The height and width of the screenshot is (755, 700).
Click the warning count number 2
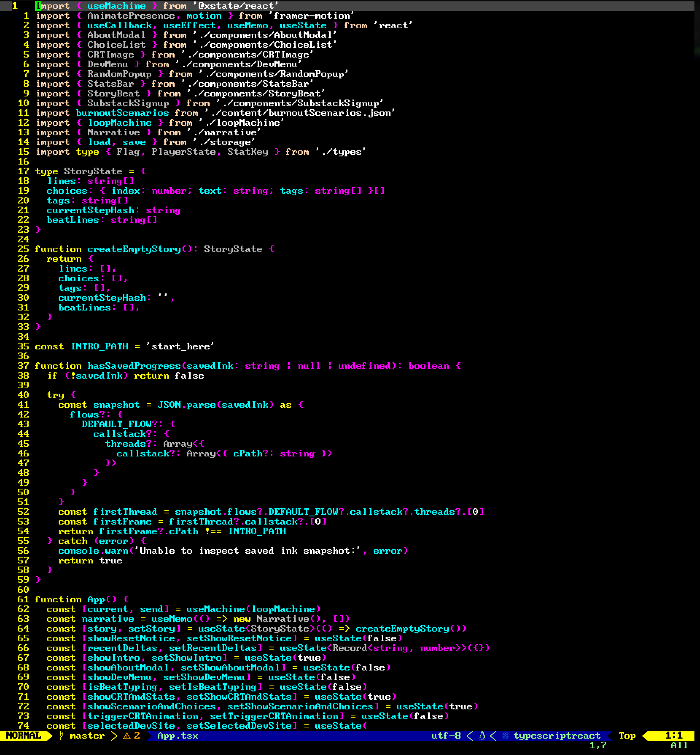[137, 736]
